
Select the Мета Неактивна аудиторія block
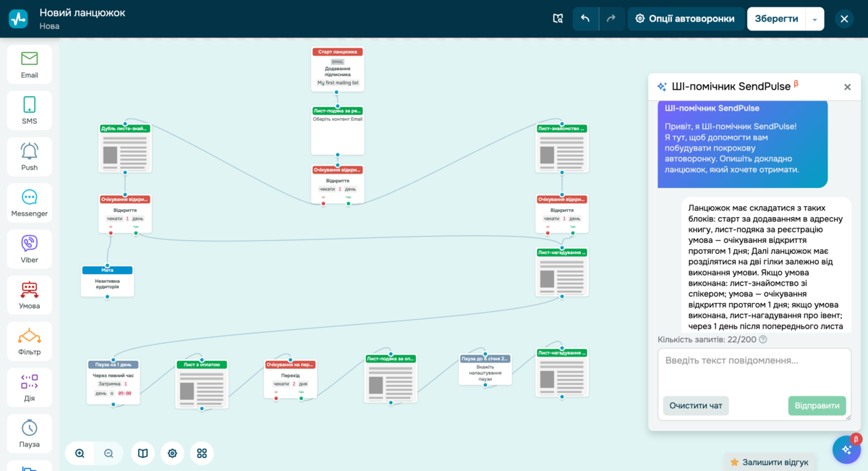click(107, 281)
